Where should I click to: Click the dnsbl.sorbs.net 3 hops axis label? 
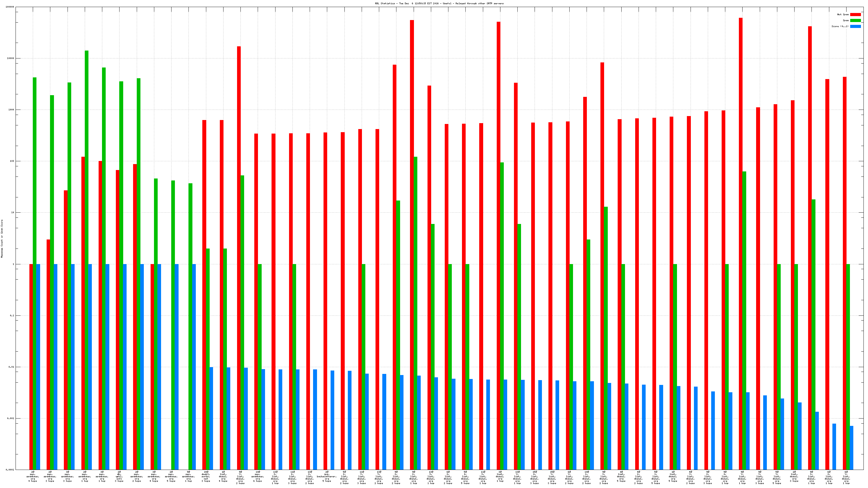tap(205, 476)
